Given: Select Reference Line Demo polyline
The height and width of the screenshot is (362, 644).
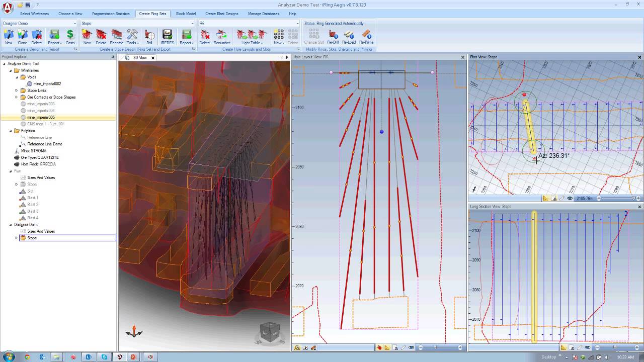Looking at the screenshot, I should (45, 144).
